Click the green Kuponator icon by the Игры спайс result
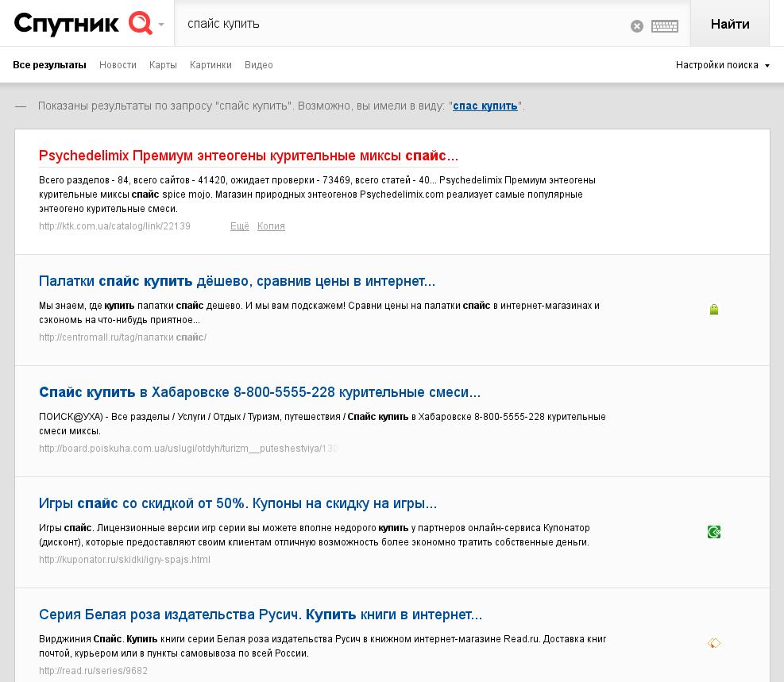Screen dimensions: 784x682 (713, 532)
